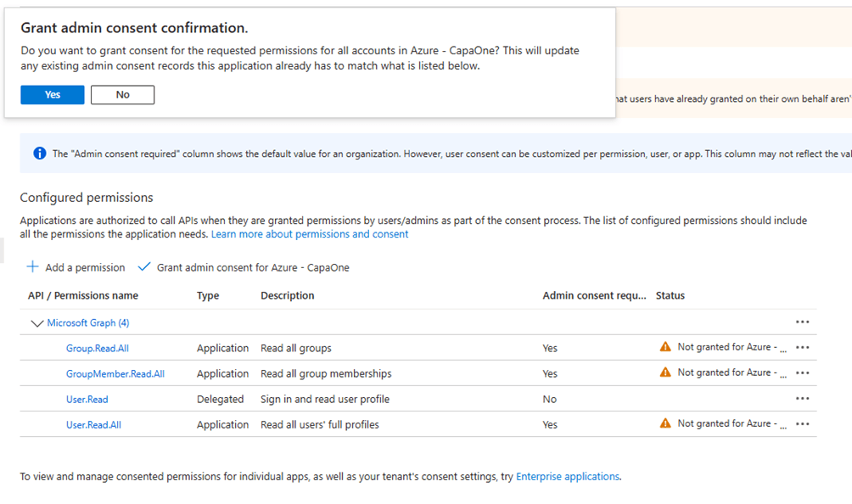Viewport: 852px width, 504px height.
Task: Collapse the Microsoft Graph group chevron
Action: coord(36,323)
